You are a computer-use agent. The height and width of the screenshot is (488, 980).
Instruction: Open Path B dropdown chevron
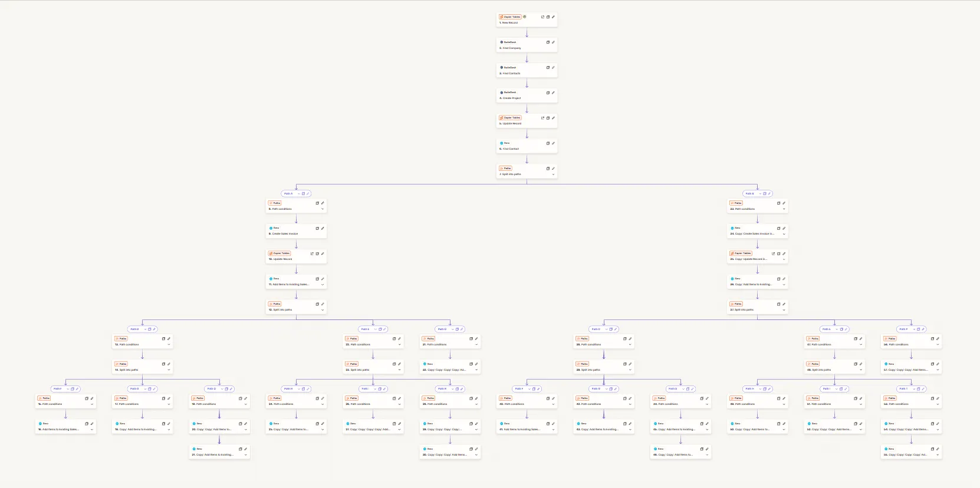tap(759, 193)
